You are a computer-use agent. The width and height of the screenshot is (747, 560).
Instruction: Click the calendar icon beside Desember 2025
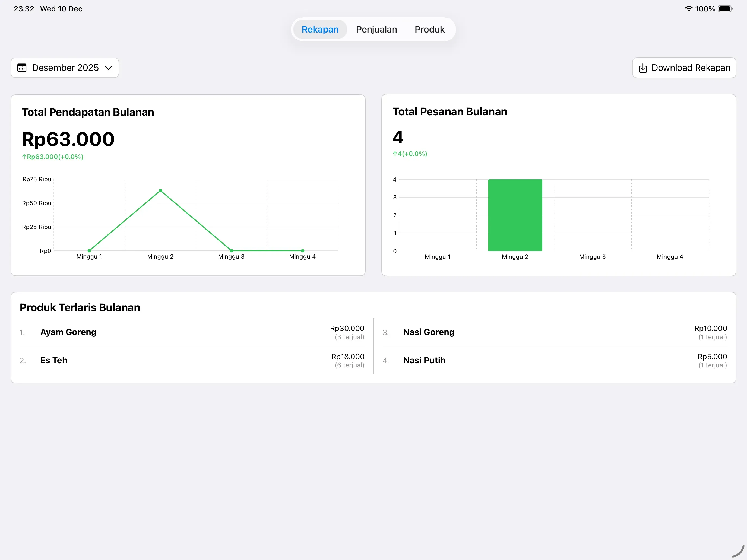(x=22, y=68)
